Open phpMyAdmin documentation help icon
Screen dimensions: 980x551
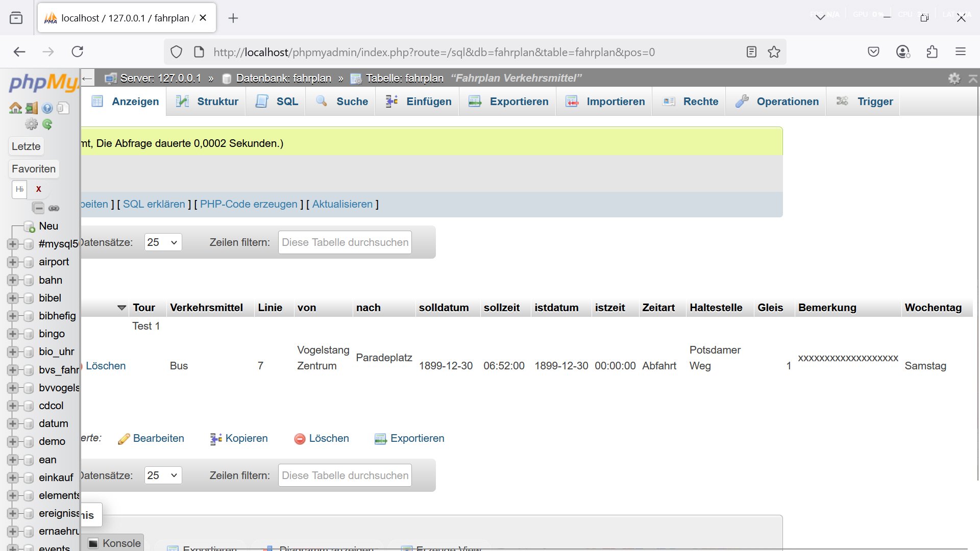tap(47, 108)
